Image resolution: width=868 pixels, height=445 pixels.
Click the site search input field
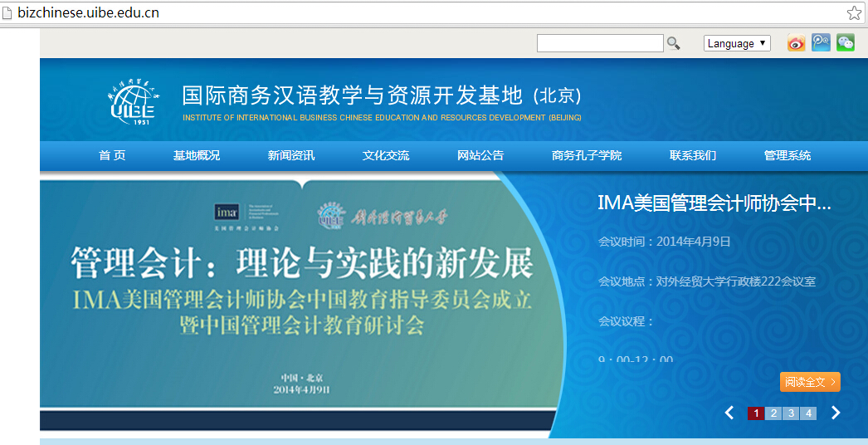tap(600, 43)
